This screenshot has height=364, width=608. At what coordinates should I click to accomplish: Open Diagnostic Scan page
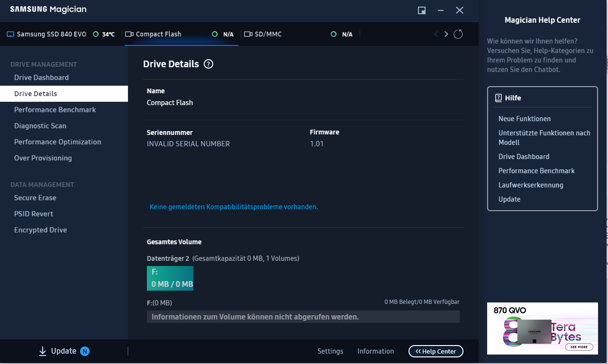[40, 126]
